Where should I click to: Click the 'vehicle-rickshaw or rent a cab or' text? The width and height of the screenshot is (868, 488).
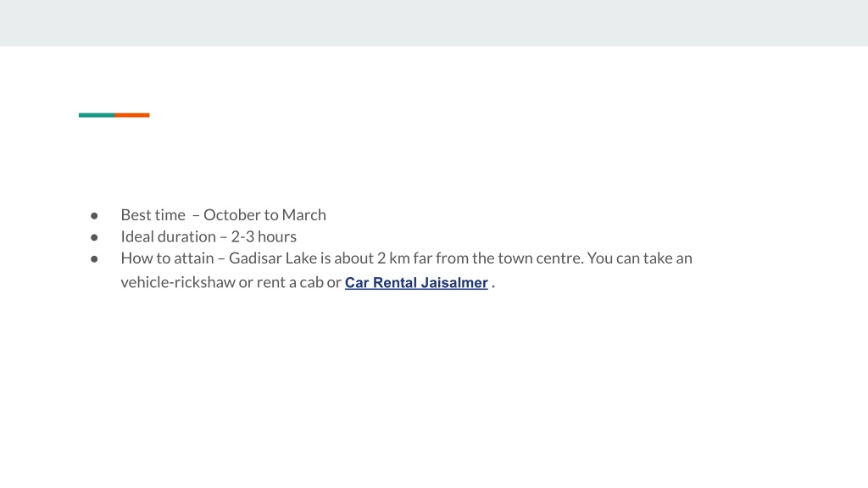[x=231, y=282]
